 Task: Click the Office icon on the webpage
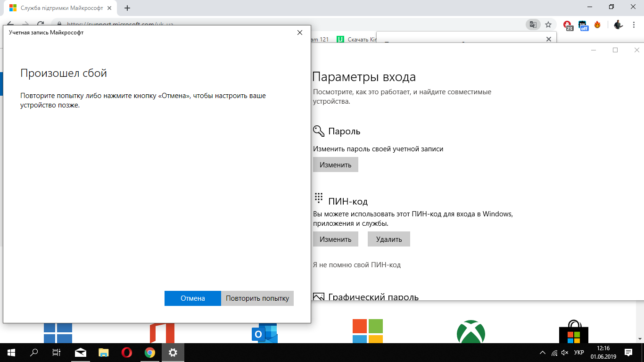(162, 333)
